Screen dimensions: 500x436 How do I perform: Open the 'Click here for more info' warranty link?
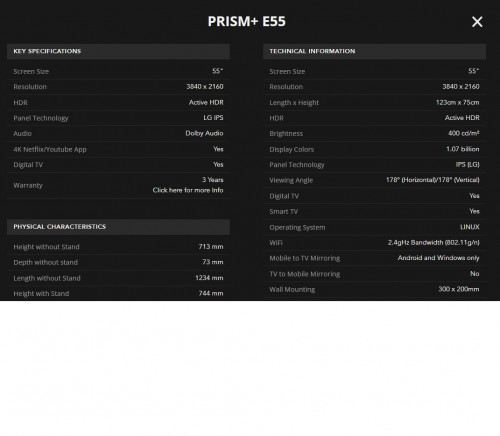coord(188,190)
